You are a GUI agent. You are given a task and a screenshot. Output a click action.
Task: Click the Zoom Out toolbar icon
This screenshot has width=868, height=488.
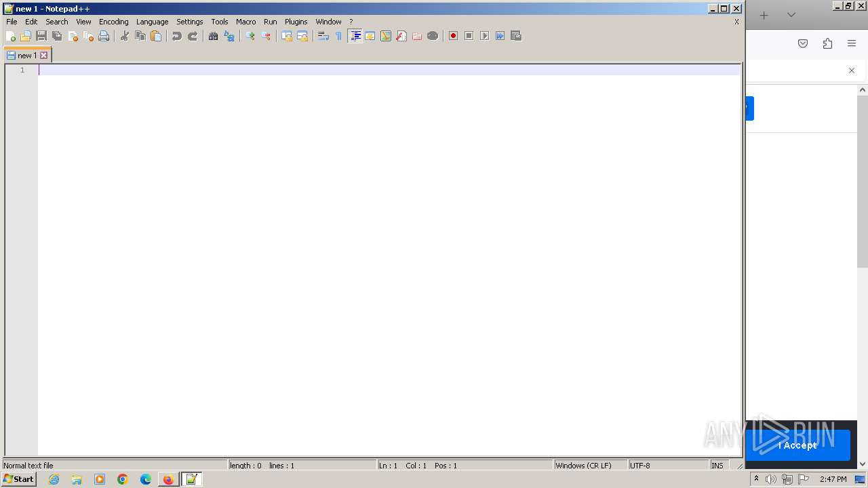[266, 36]
